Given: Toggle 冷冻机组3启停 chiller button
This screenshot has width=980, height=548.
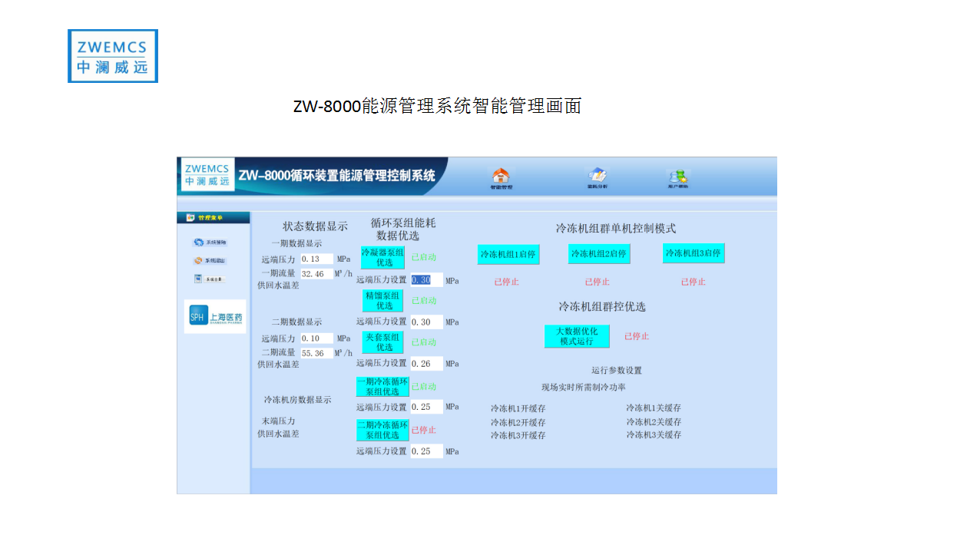Looking at the screenshot, I should (693, 253).
